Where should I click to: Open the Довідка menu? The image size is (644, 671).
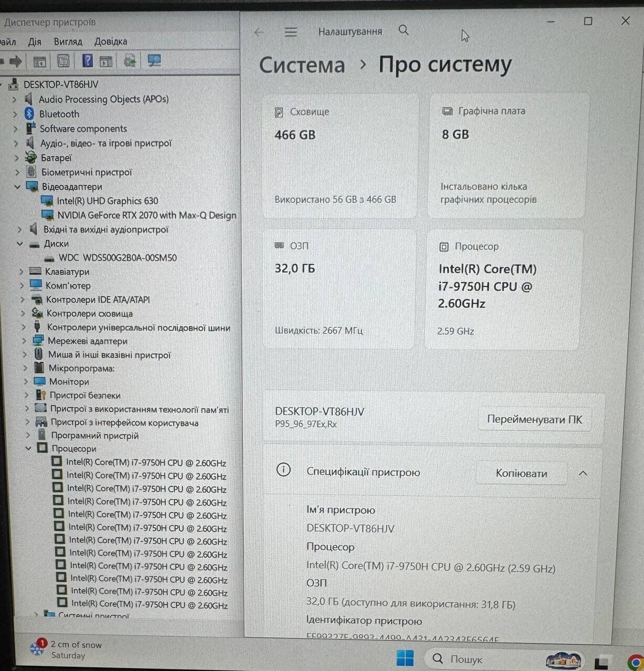pos(111,41)
